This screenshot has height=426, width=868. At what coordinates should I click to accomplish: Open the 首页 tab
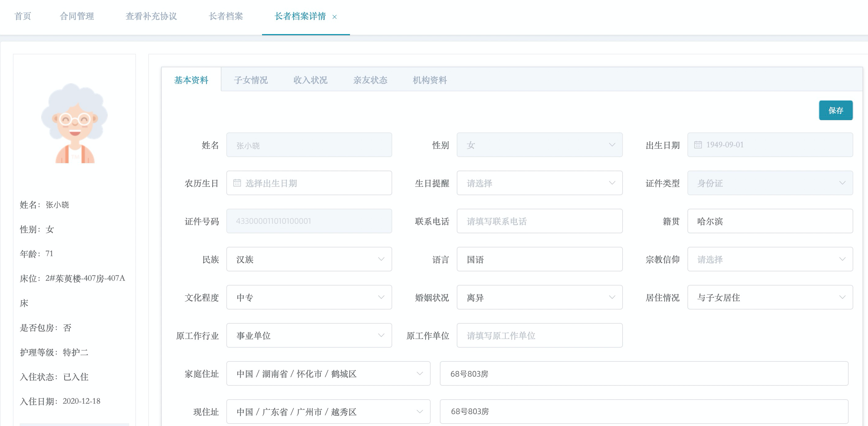pos(23,16)
